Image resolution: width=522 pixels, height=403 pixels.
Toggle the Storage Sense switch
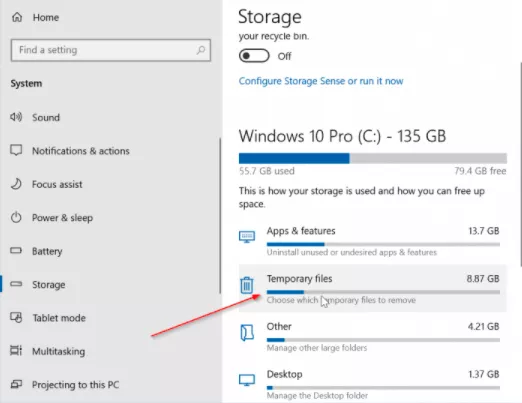click(254, 56)
